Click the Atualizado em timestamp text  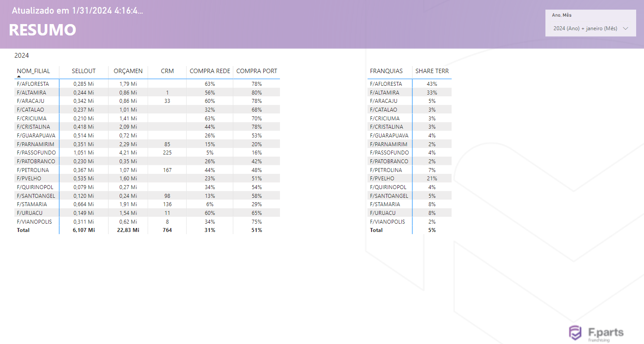point(77,11)
